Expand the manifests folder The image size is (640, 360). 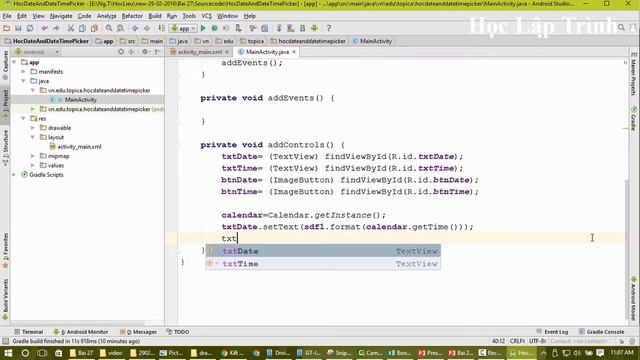pyautogui.click(x=24, y=72)
